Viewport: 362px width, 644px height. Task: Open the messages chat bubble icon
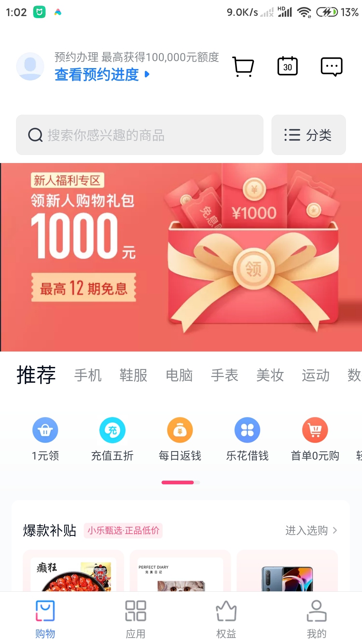331,66
